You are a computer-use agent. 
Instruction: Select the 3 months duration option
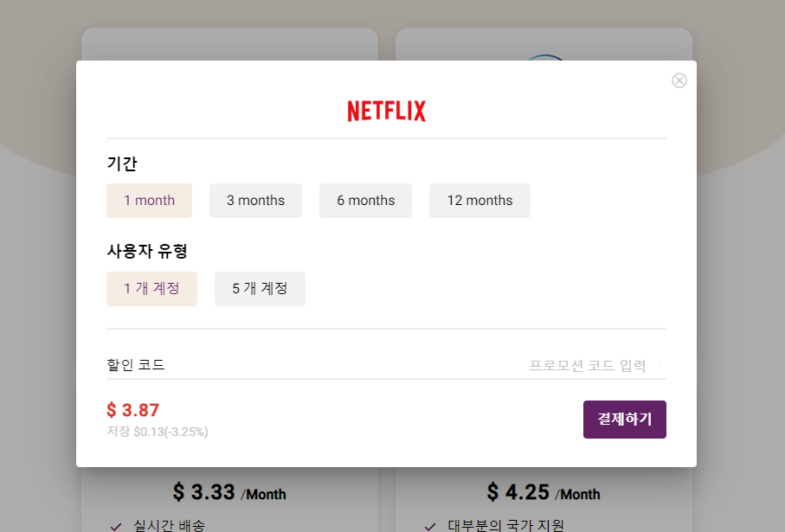[256, 201]
